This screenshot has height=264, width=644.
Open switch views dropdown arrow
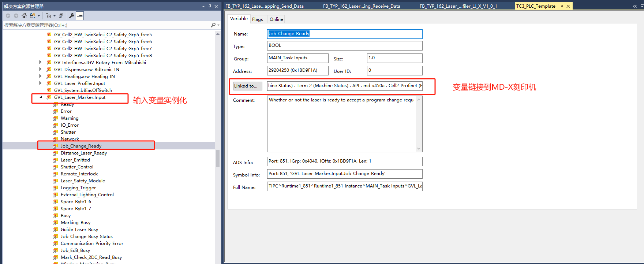[38, 16]
